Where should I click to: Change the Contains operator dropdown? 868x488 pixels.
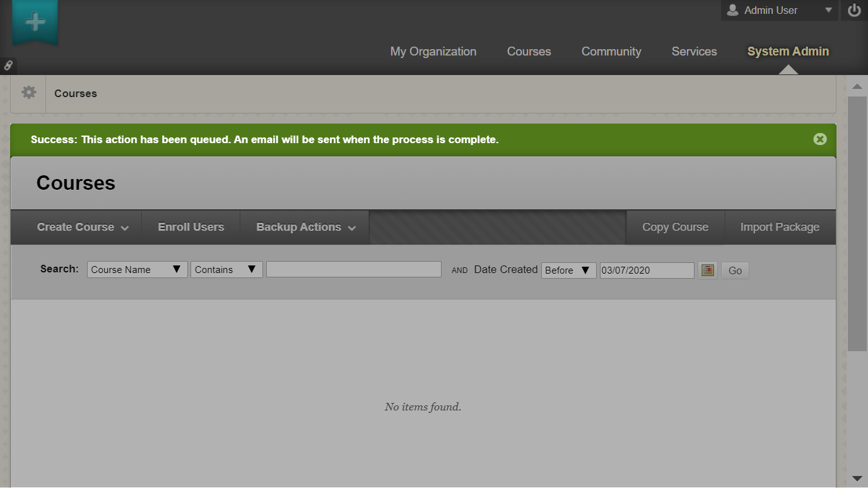[226, 269]
